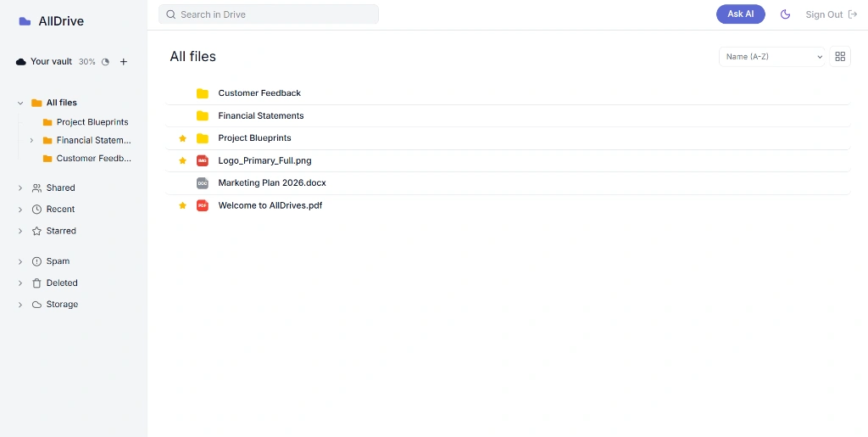This screenshot has width=868, height=437.
Task: Unstar Logo_Primary_Full.png
Action: point(183,160)
